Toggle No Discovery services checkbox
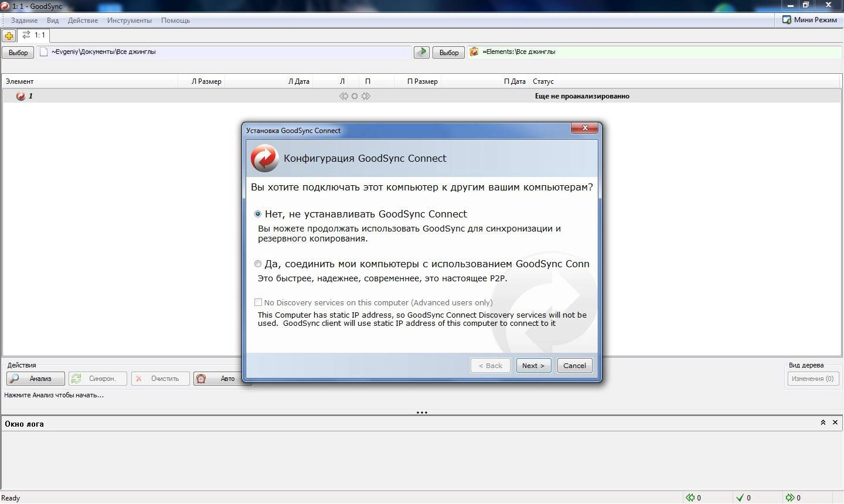844x504 pixels. (258, 302)
